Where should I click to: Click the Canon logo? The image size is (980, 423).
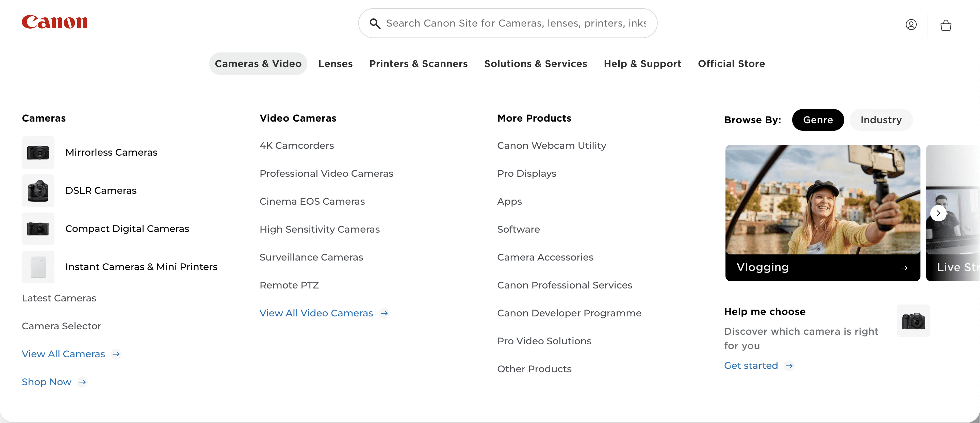54,22
